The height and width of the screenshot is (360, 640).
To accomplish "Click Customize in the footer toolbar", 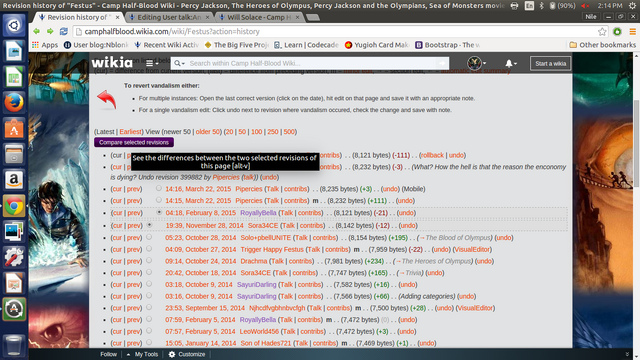I will 187,354.
